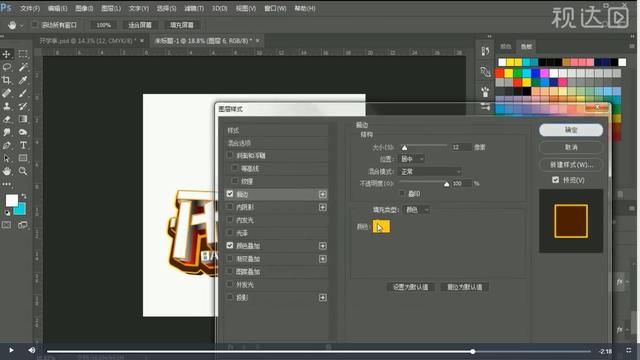Enter fullscreen on video player

[x=629, y=350]
